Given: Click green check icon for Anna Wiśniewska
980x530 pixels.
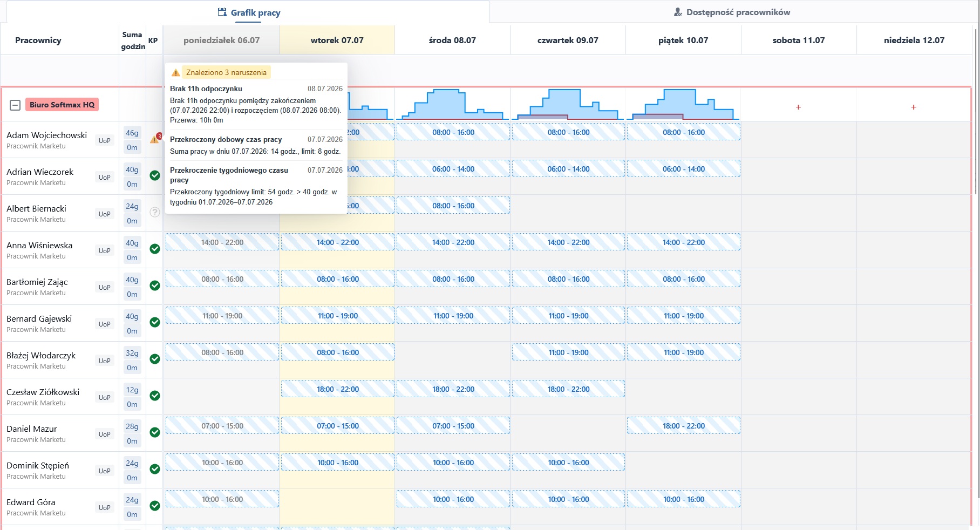Looking at the screenshot, I should pos(155,249).
